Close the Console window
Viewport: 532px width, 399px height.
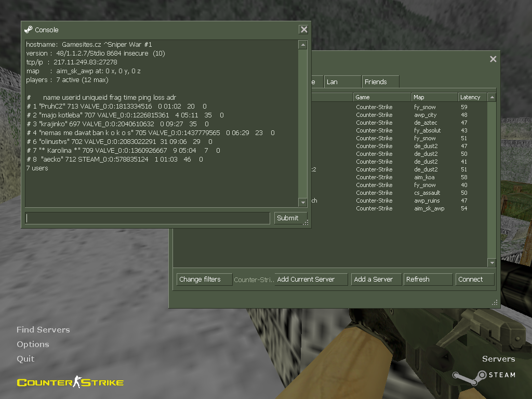303,30
